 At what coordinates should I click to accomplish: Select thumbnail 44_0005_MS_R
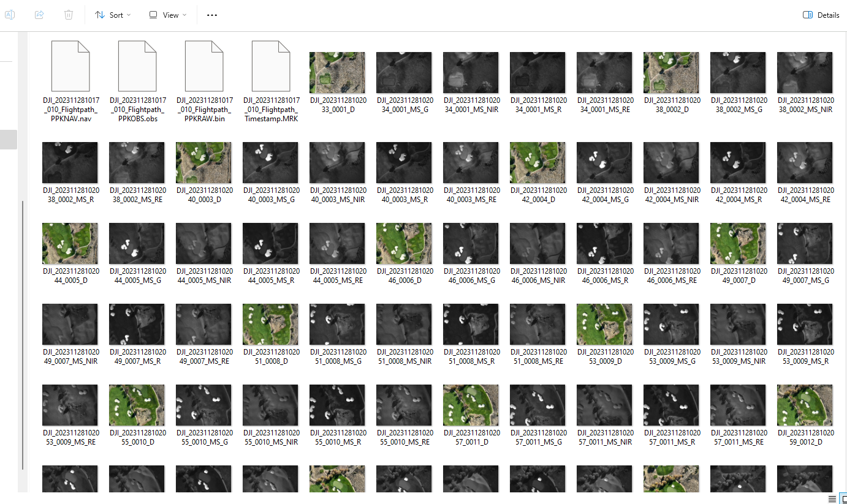point(270,244)
